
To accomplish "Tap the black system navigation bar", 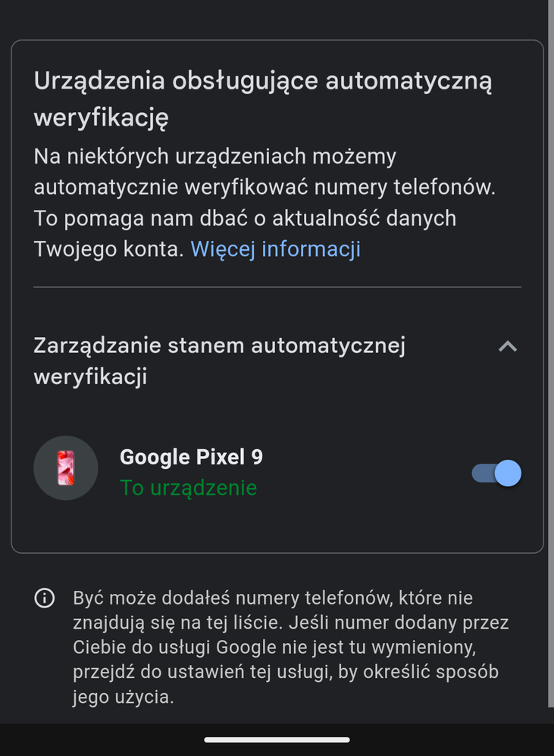I will click(x=277, y=739).
